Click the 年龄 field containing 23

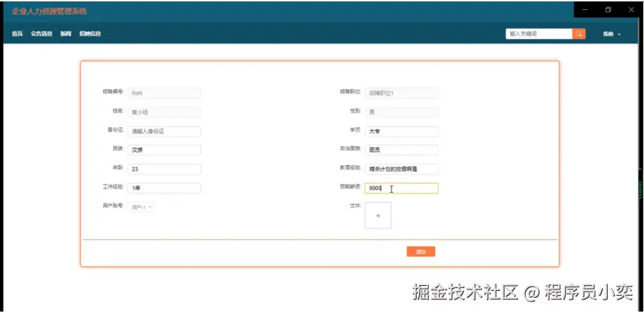point(164,169)
